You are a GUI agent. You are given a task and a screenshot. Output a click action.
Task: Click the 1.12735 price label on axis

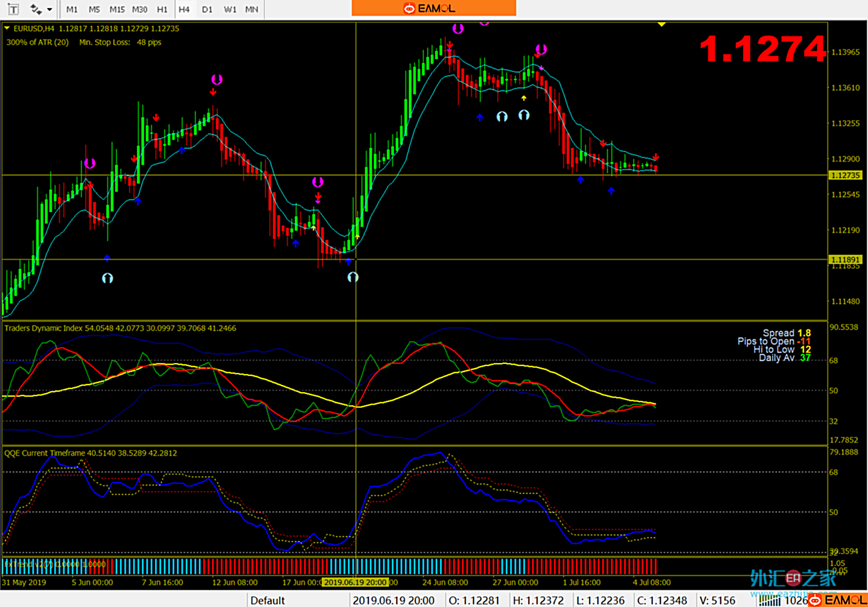point(845,175)
